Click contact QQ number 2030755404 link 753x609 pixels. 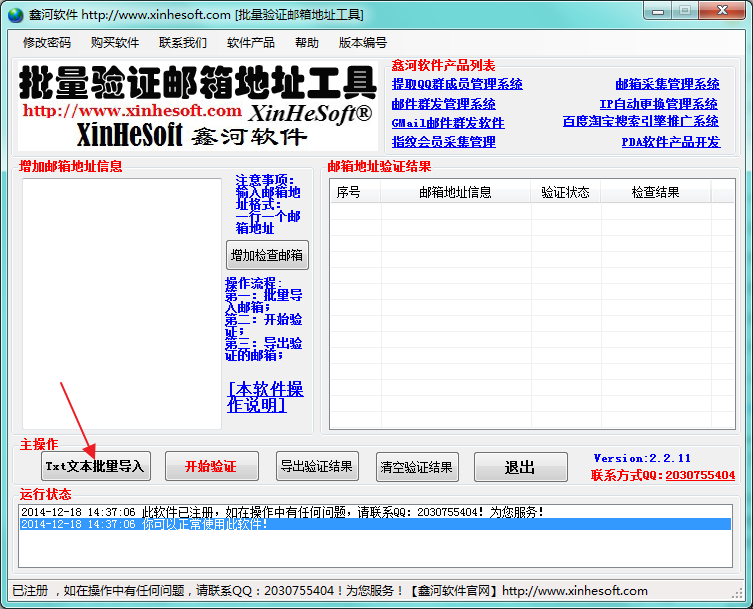click(x=700, y=475)
